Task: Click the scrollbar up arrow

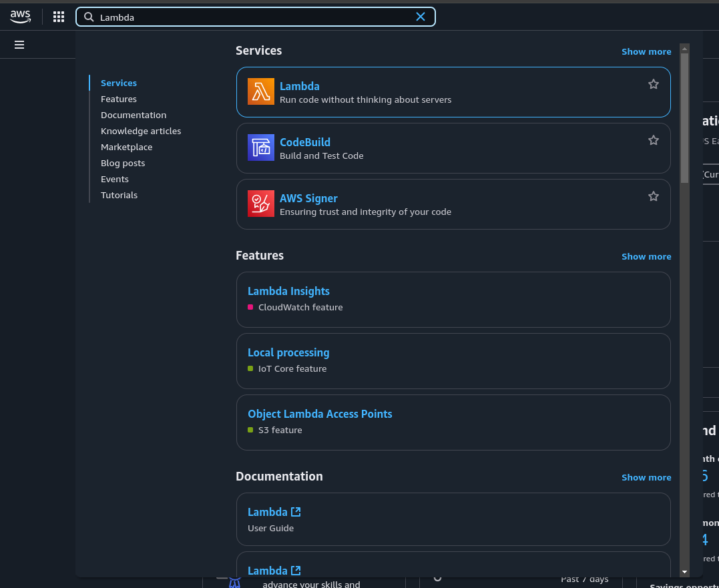Action: [684, 49]
